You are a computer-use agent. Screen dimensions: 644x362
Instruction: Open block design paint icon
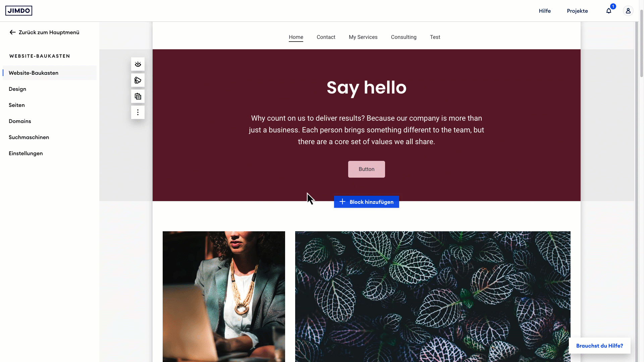pos(138,80)
